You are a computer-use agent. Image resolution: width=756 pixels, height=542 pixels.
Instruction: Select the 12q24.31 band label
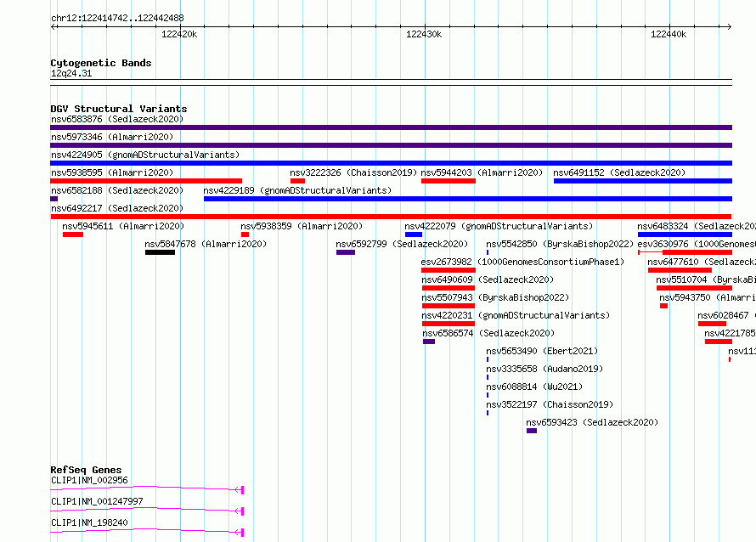71,73
